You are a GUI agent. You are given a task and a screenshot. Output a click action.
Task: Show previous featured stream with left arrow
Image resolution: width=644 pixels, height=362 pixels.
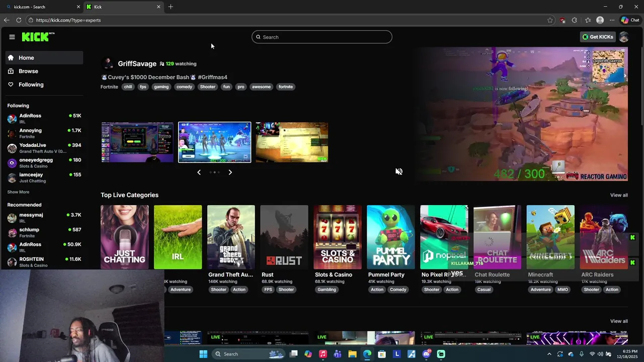199,172
